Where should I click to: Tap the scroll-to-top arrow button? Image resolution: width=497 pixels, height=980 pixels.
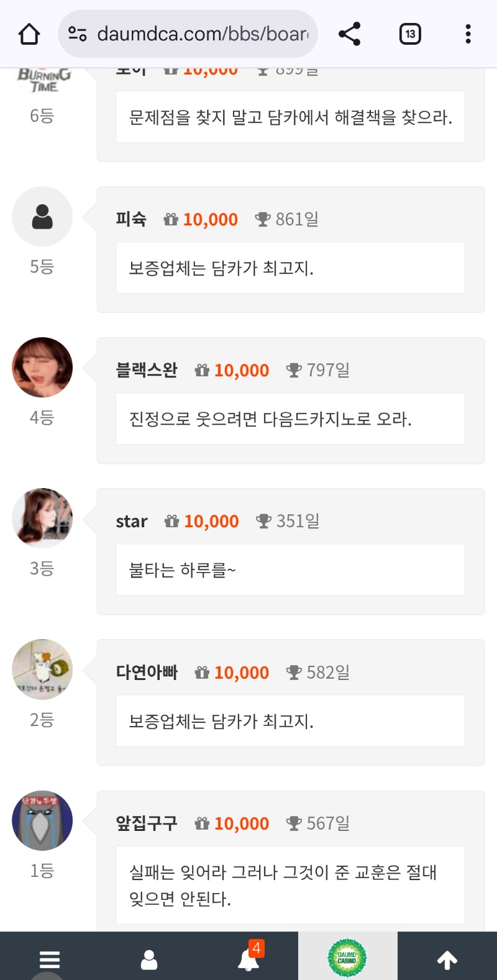coord(447,960)
